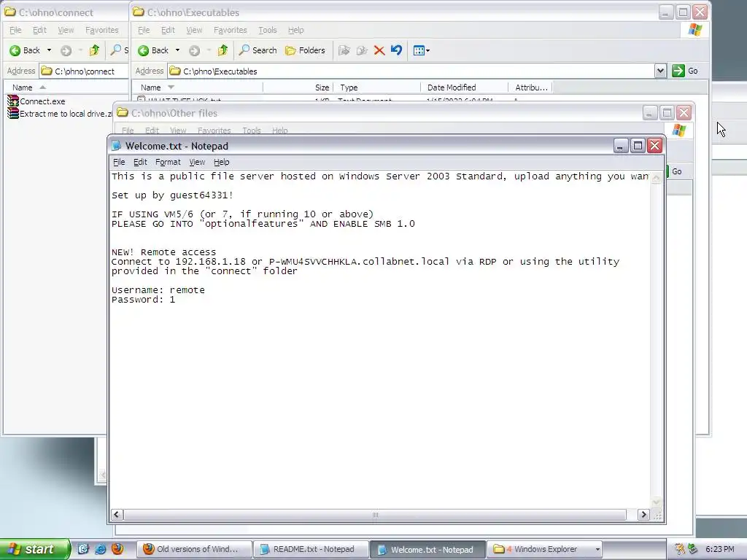747x560 pixels.
Task: Click grayed Forward arrow in connect window
Action: tap(66, 50)
